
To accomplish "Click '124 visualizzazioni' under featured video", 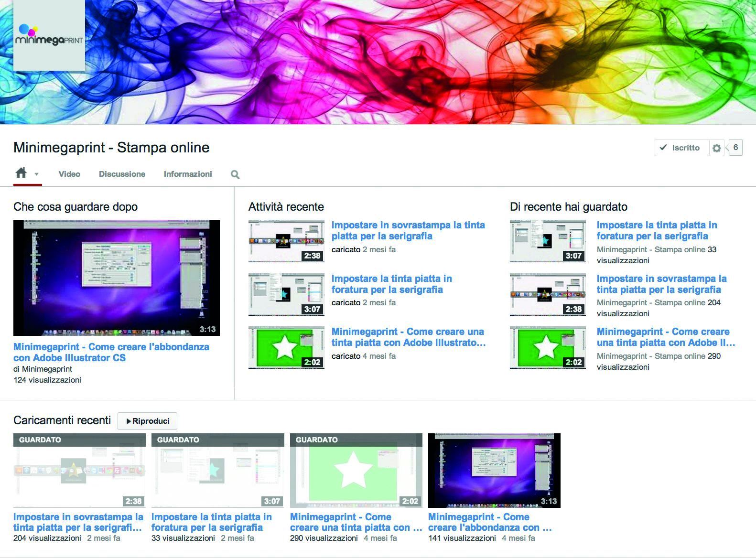I will tap(47, 380).
